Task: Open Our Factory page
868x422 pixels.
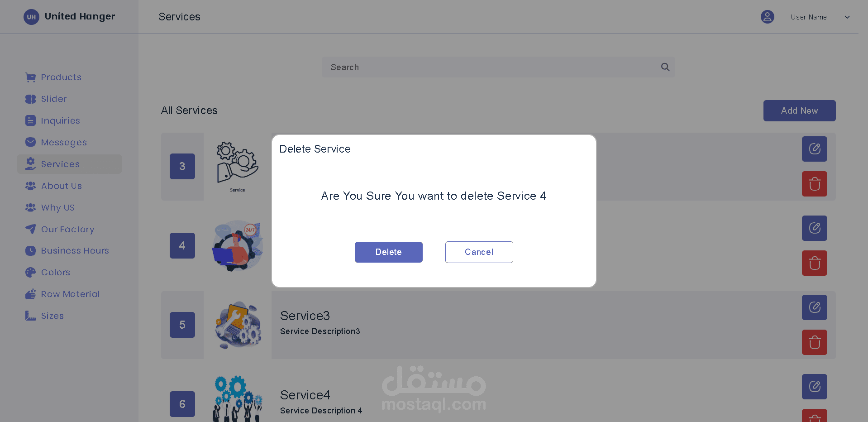Action: [x=67, y=230]
